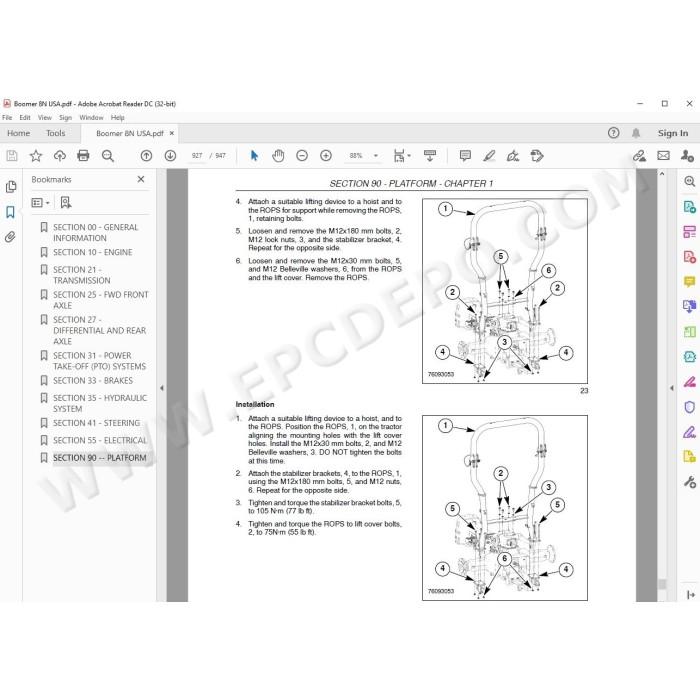Open the Page Thumbnails panel
Screen dimensions: 700x700
[11, 187]
